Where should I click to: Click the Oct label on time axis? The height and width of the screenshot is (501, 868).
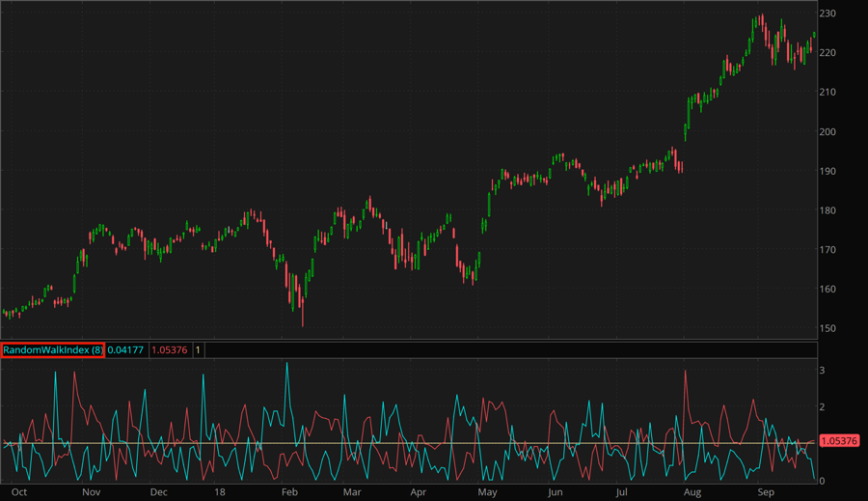pyautogui.click(x=16, y=491)
